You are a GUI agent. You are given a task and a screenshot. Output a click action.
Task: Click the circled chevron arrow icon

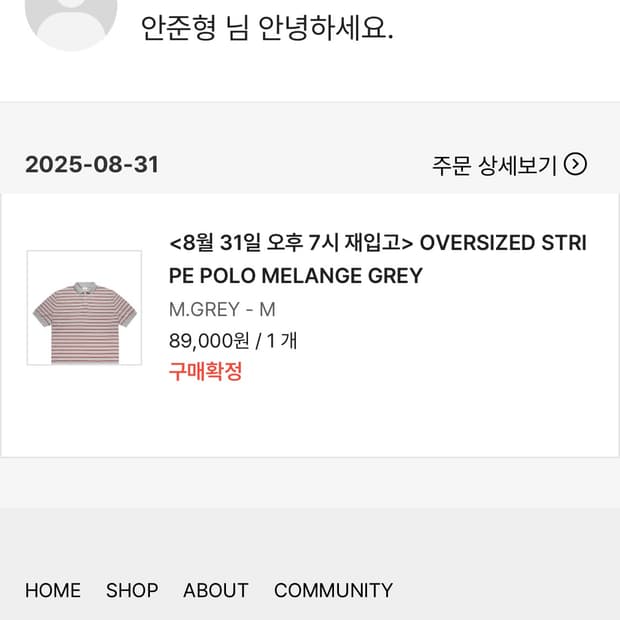click(575, 164)
